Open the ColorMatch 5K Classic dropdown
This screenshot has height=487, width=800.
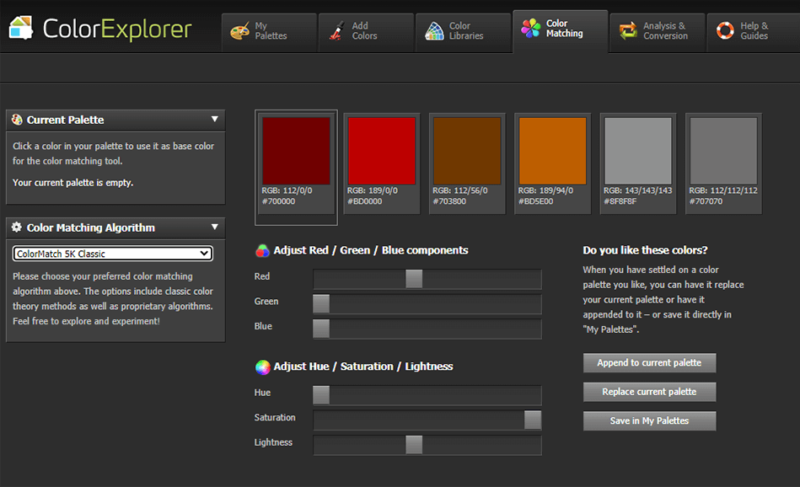tap(113, 253)
